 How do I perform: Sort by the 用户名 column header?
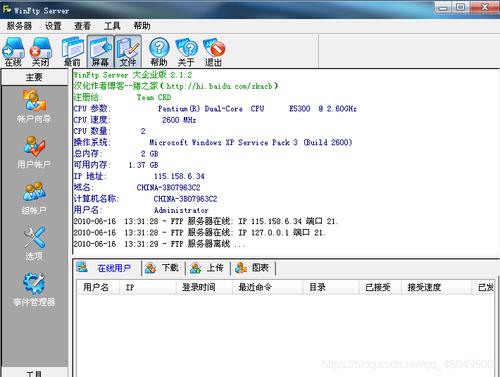[98, 287]
